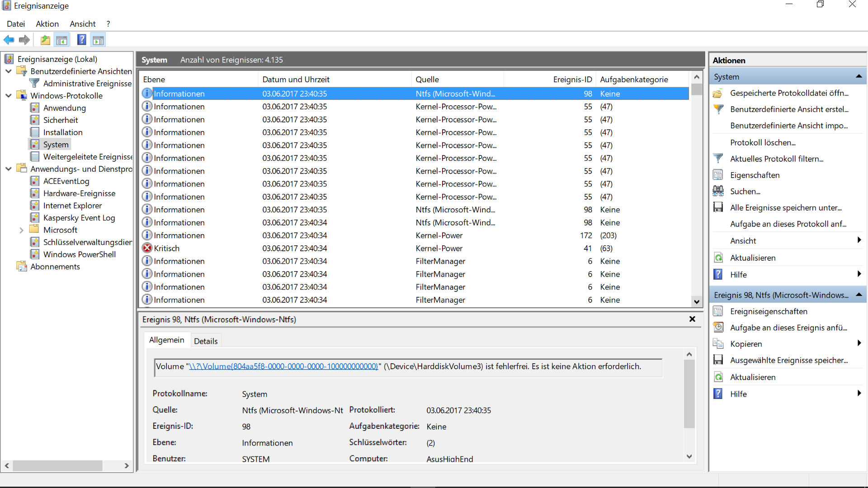Close the event preview pane
868x488 pixels.
click(692, 319)
